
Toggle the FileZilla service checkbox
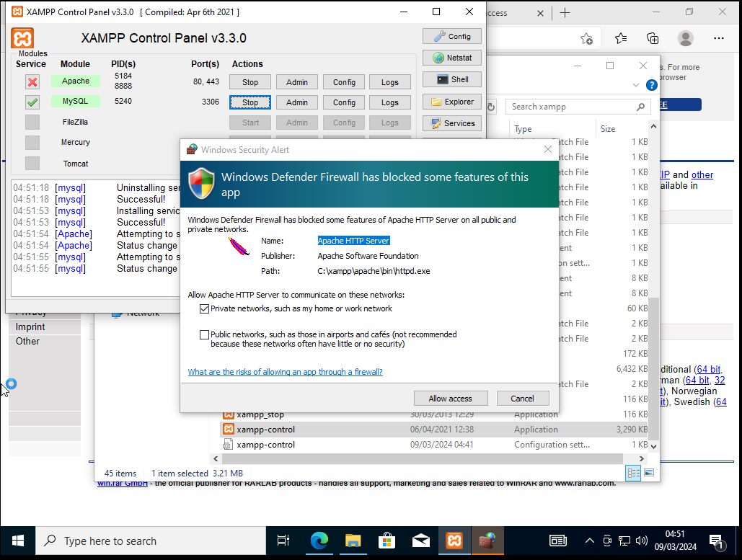point(32,123)
